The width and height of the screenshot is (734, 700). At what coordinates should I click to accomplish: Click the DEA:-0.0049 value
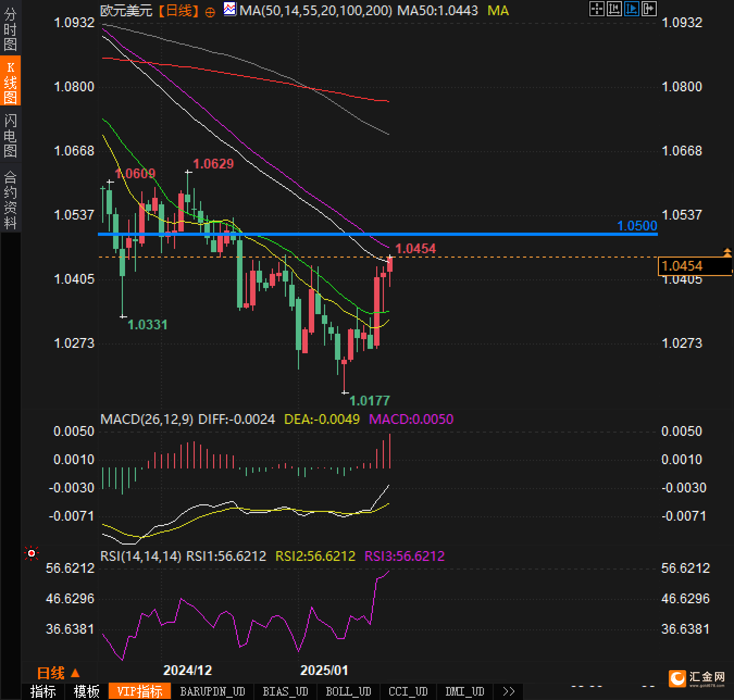(322, 419)
